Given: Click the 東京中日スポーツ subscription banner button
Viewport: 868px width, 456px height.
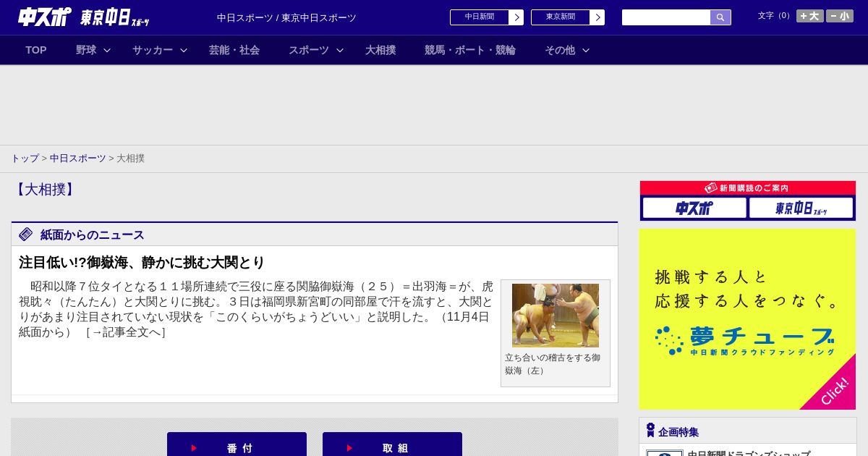Looking at the screenshot, I should [801, 208].
